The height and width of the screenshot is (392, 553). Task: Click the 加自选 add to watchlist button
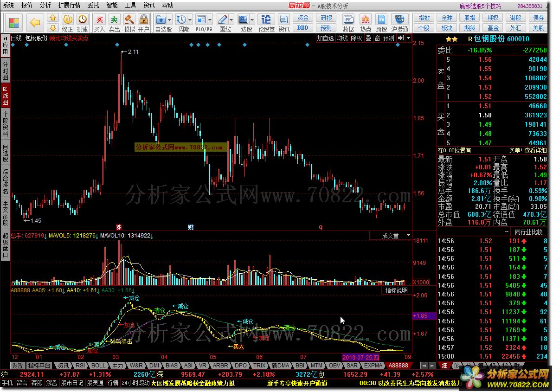325,38
